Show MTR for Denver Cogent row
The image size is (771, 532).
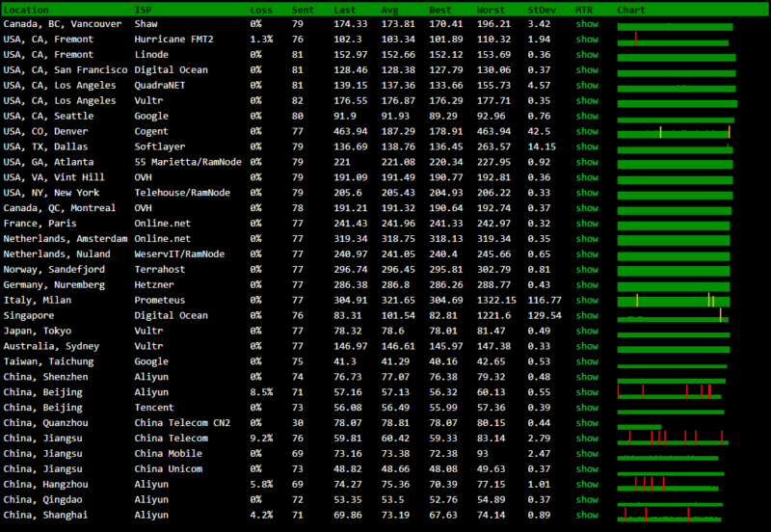(587, 131)
